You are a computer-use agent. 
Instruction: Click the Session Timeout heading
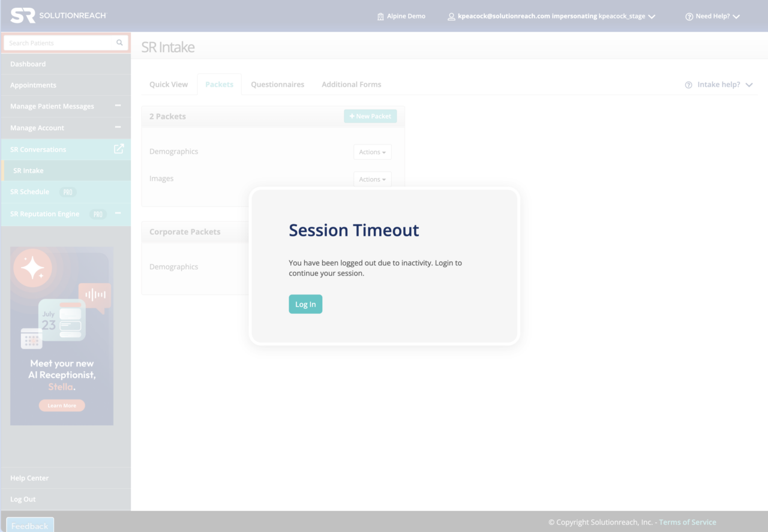354,230
